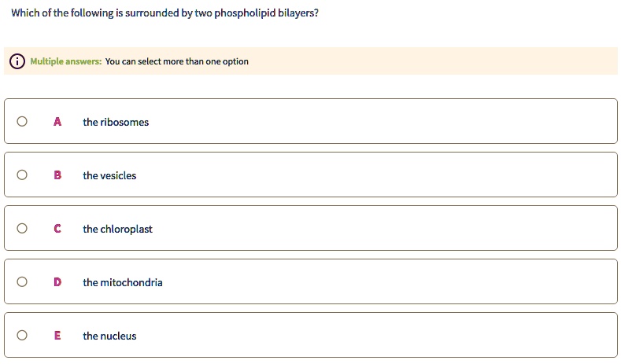Click the pink letter B label

57,175
